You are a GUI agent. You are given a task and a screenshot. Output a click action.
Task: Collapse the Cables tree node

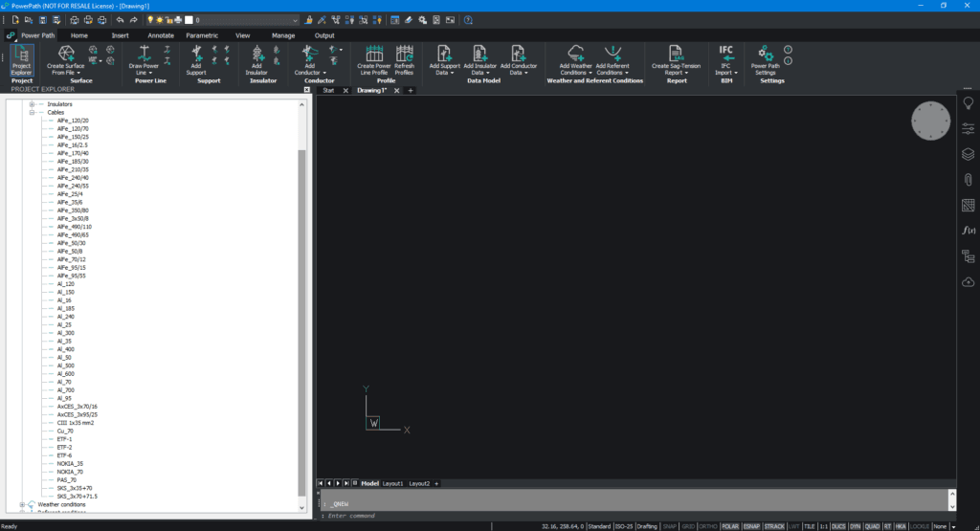tap(32, 113)
